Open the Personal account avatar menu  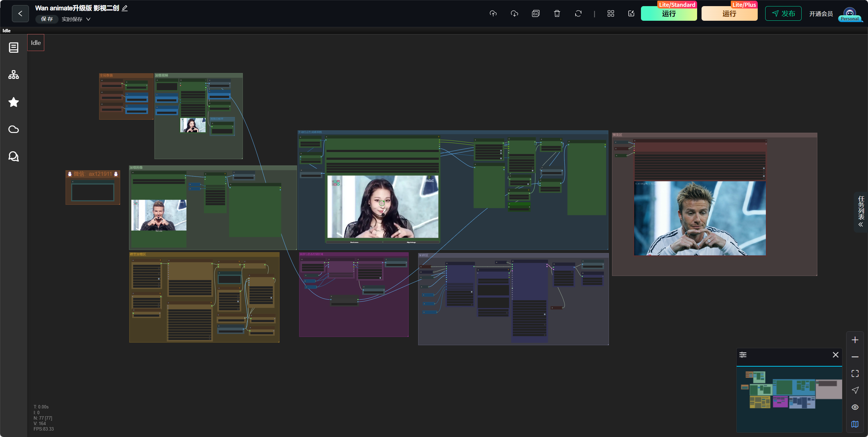click(850, 14)
